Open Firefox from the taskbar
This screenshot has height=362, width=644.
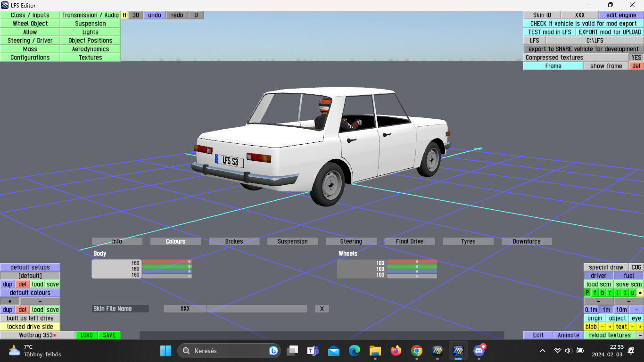click(396, 351)
